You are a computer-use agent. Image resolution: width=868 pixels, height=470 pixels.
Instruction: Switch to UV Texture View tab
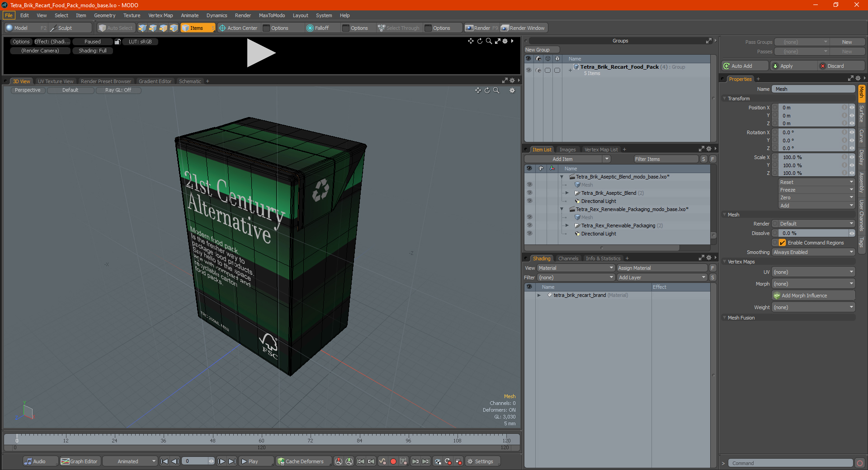(x=56, y=81)
